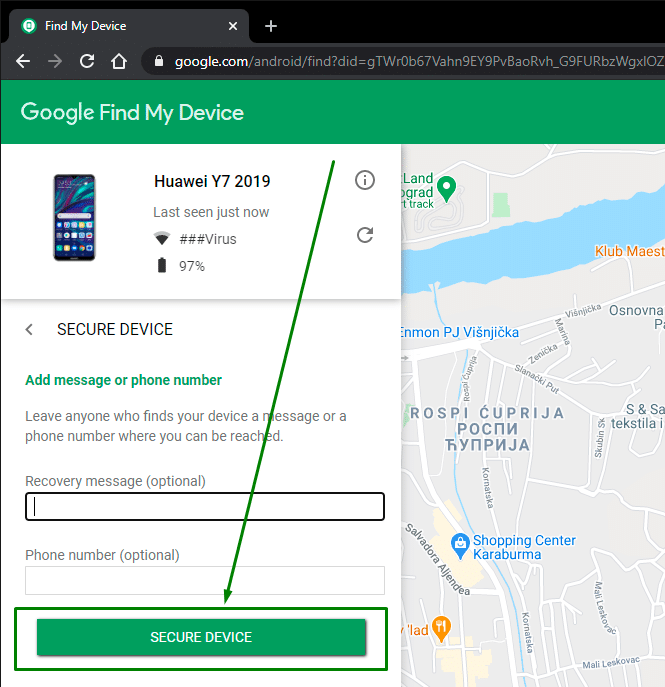Click the Huawei Y7 phone thumbnail
Image resolution: width=665 pixels, height=687 pixels.
click(74, 217)
